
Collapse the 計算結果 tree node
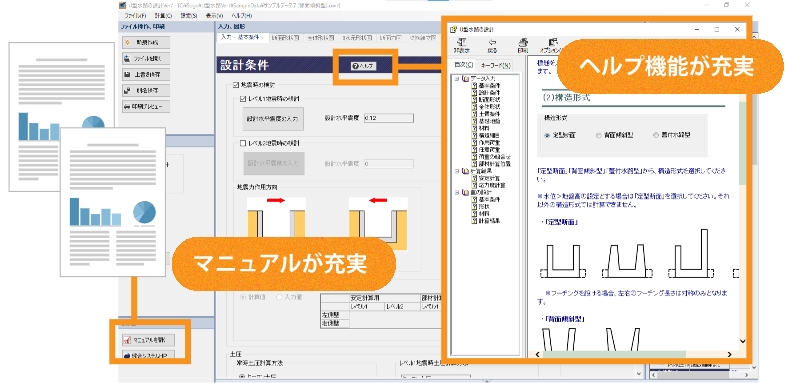(456, 170)
